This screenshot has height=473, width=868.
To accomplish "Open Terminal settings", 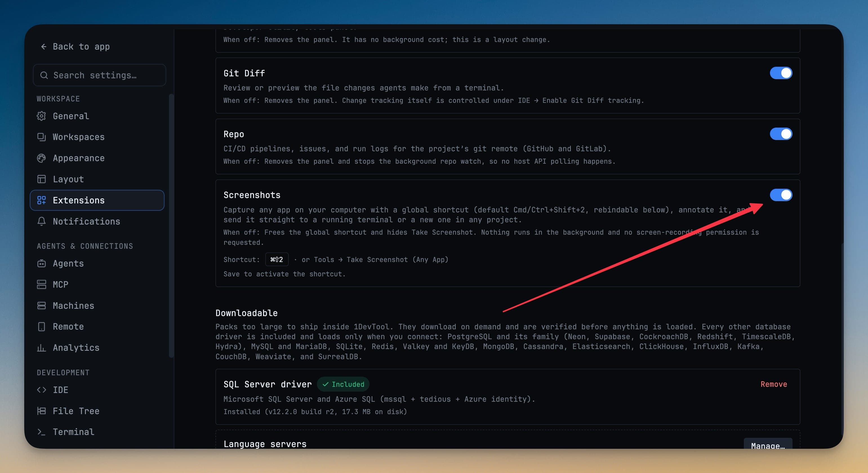I will pos(97,432).
